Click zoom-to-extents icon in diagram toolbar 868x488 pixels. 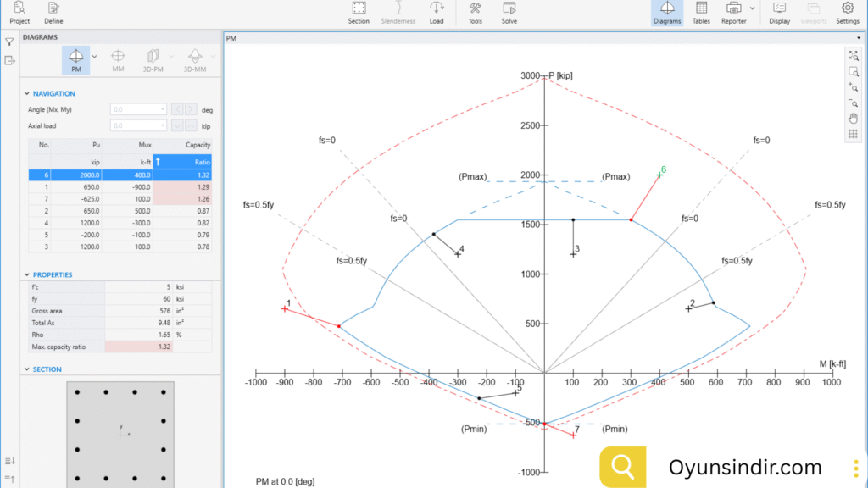click(x=853, y=56)
